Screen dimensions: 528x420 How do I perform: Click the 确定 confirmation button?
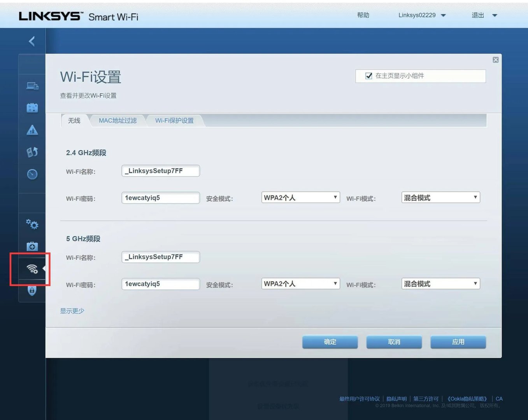[x=330, y=342]
